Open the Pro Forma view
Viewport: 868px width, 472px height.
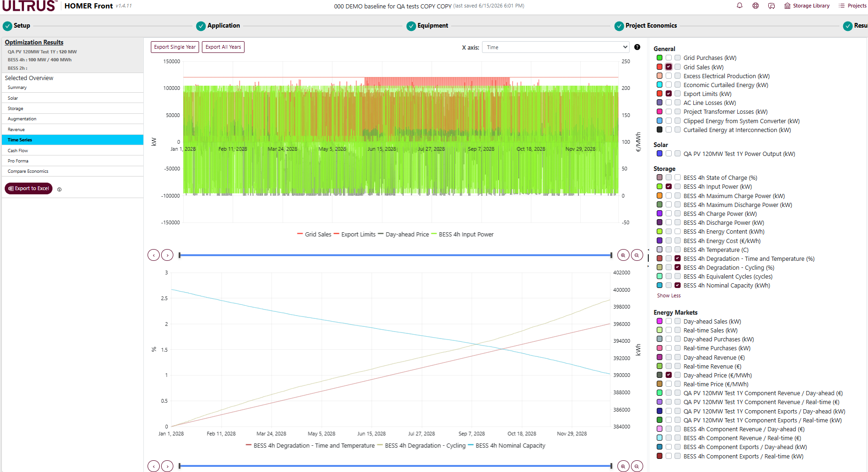(x=73, y=161)
